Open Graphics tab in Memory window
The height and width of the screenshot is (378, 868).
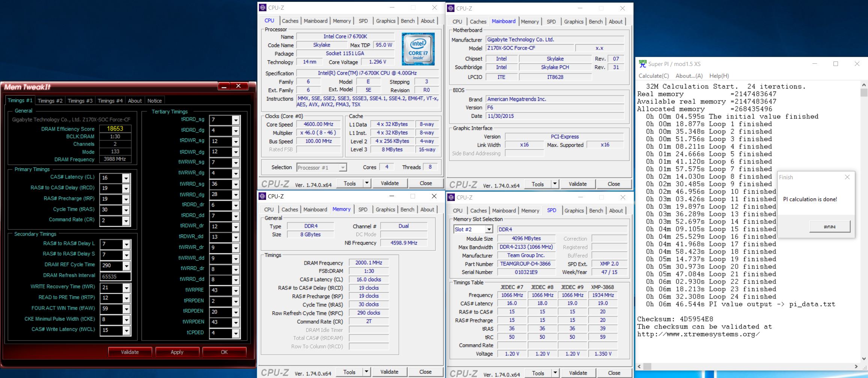click(x=385, y=210)
